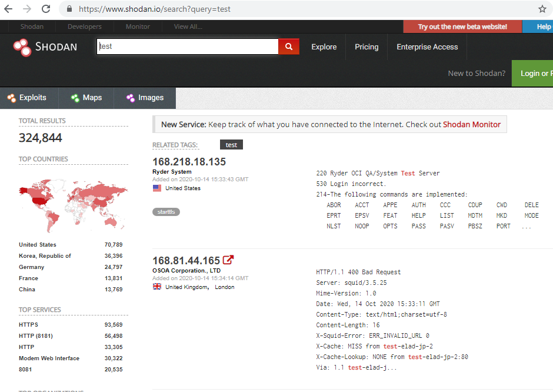Open the Monitor top menu item
553x392 pixels.
pyautogui.click(x=138, y=26)
